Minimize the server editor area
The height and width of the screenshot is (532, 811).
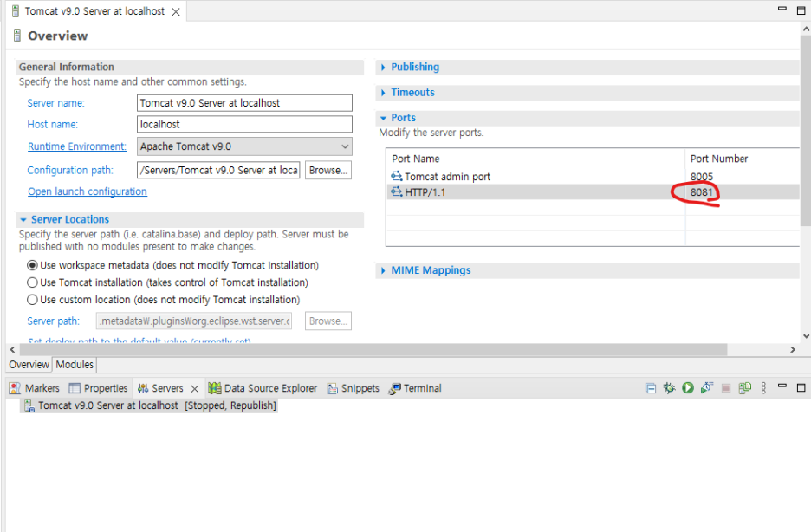click(782, 9)
